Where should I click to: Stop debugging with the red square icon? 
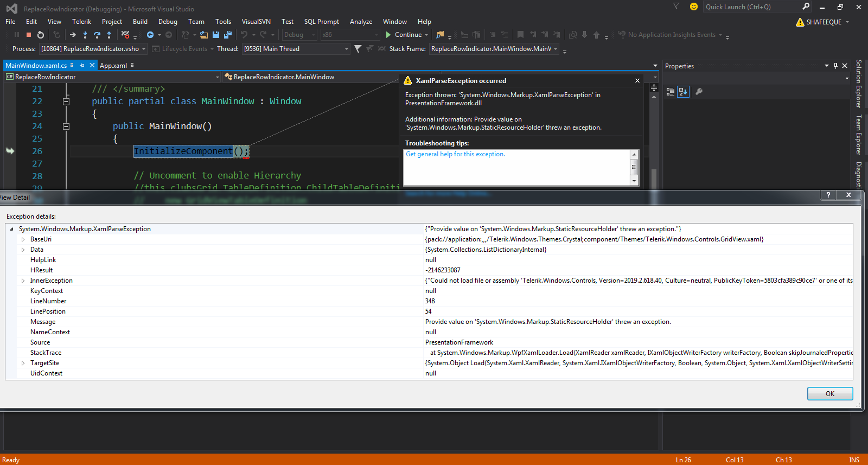[x=29, y=35]
